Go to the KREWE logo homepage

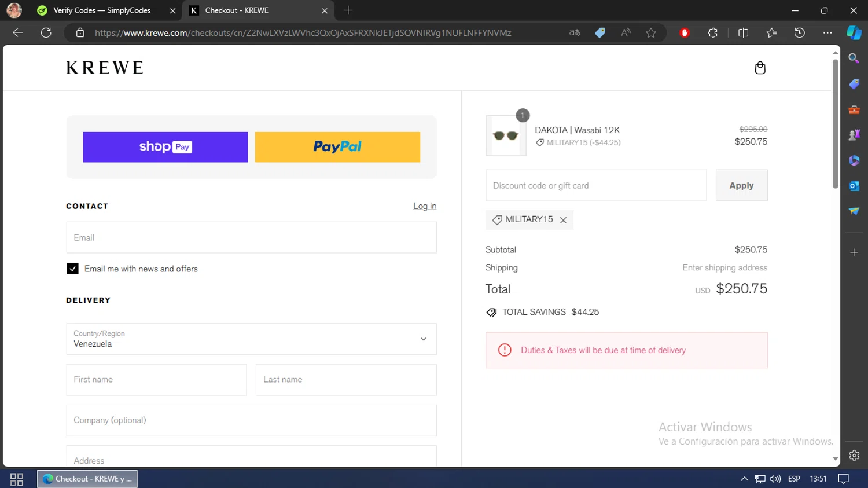click(x=105, y=68)
